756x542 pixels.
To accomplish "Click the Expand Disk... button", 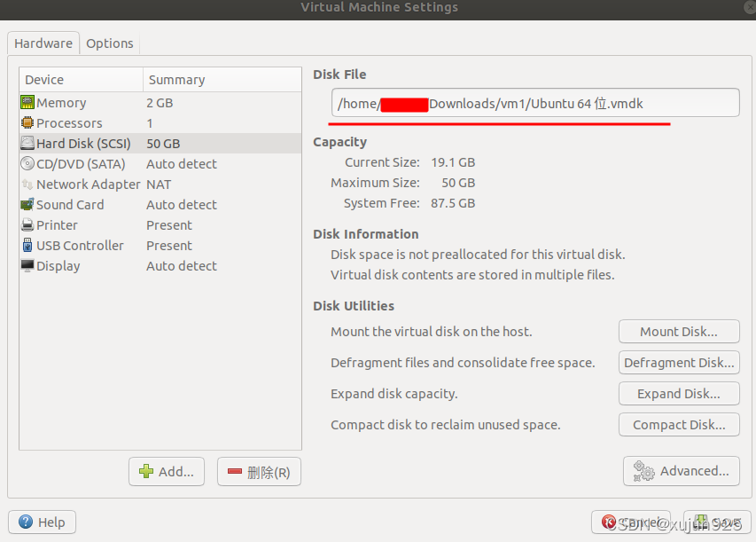I will (679, 393).
